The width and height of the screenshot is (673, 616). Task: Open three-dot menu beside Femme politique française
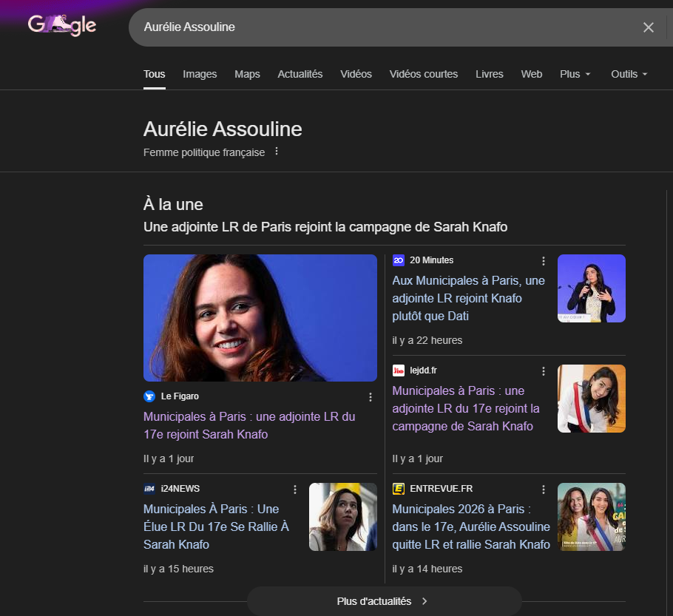point(277,152)
